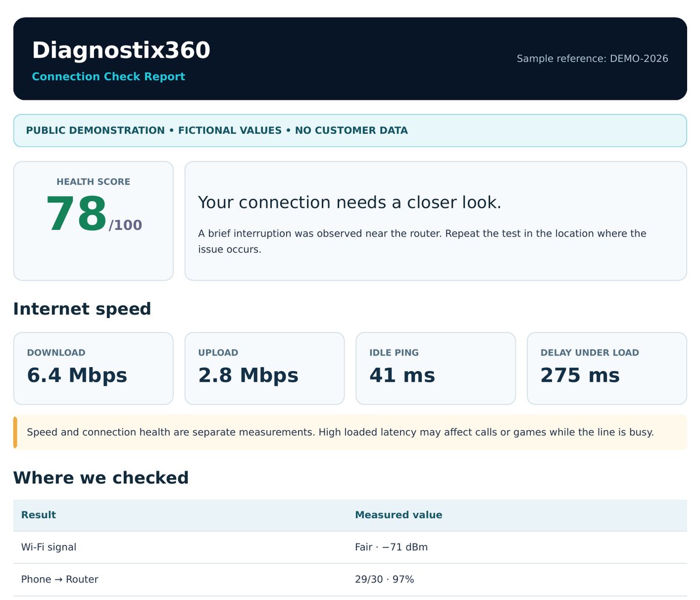Click the health score number 78

click(x=76, y=214)
